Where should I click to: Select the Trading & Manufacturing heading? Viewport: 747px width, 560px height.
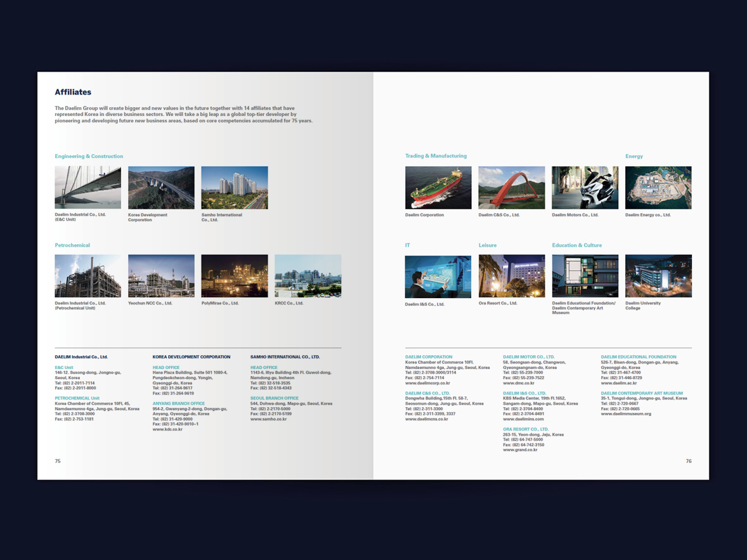point(436,156)
